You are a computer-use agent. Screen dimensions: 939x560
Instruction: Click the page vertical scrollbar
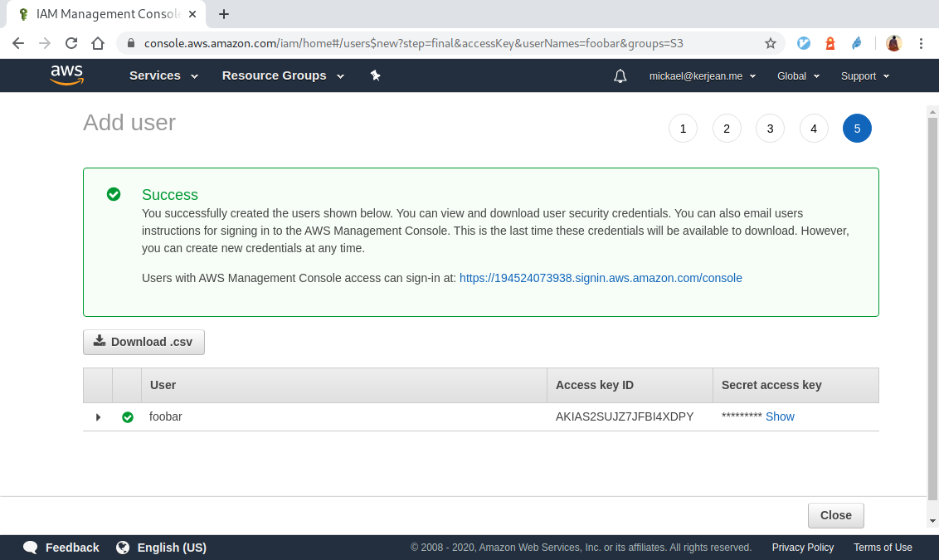932,309
